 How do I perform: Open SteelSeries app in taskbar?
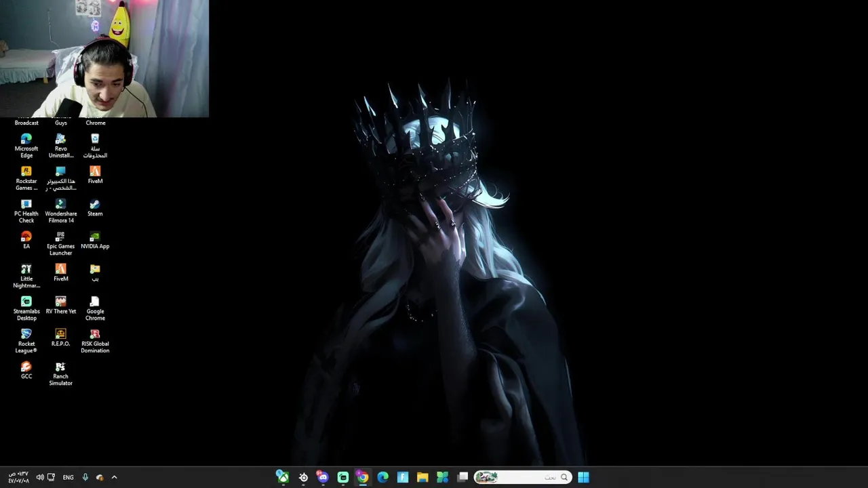pyautogui.click(x=303, y=477)
